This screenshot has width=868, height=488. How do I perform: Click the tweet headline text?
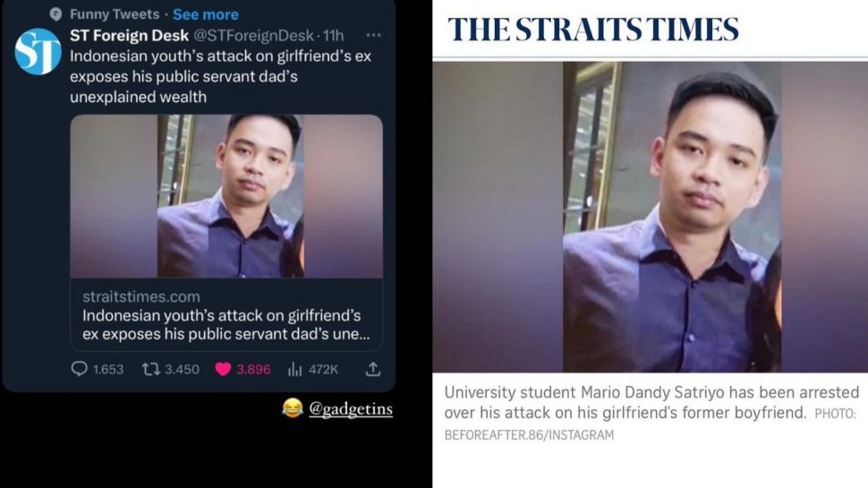click(x=220, y=76)
